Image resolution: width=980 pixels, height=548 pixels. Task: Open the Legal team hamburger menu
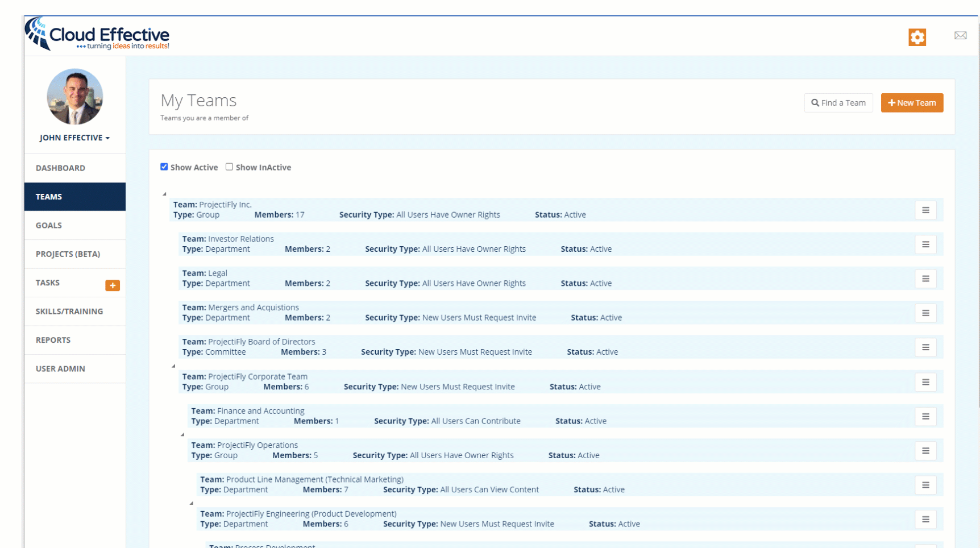pyautogui.click(x=925, y=279)
